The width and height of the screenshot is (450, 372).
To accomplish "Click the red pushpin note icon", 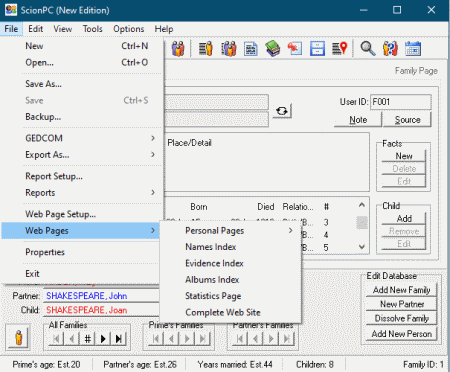I will (295, 49).
